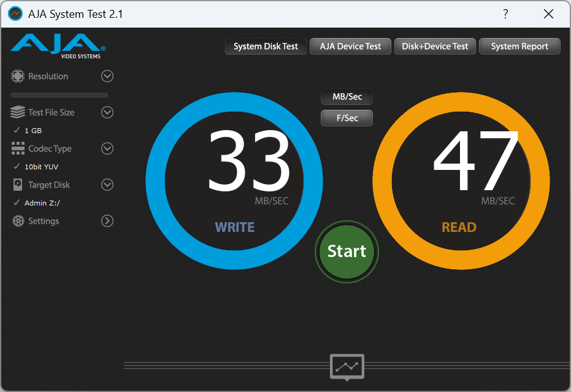Expand the Codec Type dropdown arrow
The height and width of the screenshot is (392, 571).
[107, 148]
